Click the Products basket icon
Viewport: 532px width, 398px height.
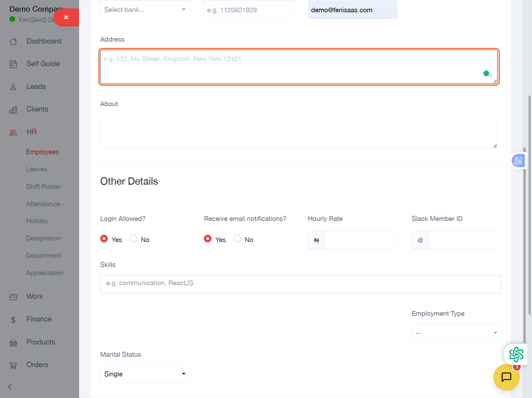point(13,342)
